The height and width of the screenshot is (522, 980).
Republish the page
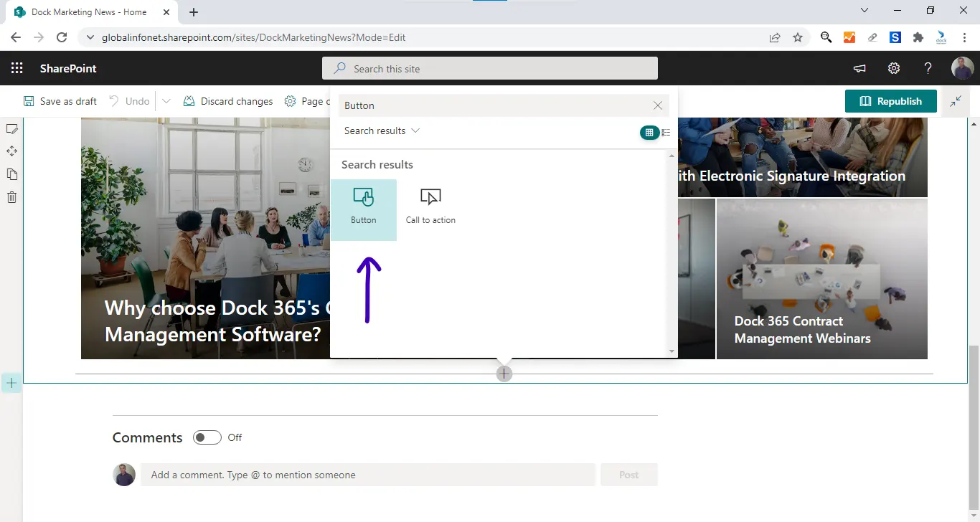(891, 101)
